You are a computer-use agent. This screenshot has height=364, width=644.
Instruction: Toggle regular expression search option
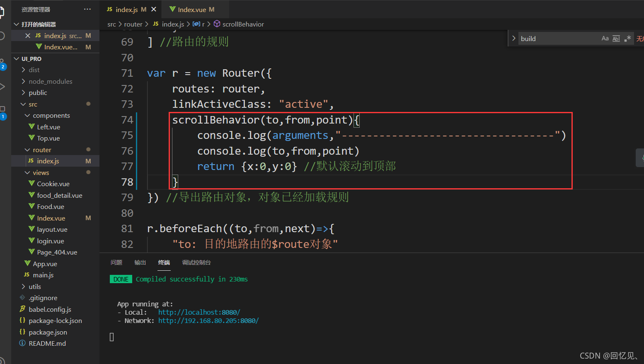[x=627, y=39]
